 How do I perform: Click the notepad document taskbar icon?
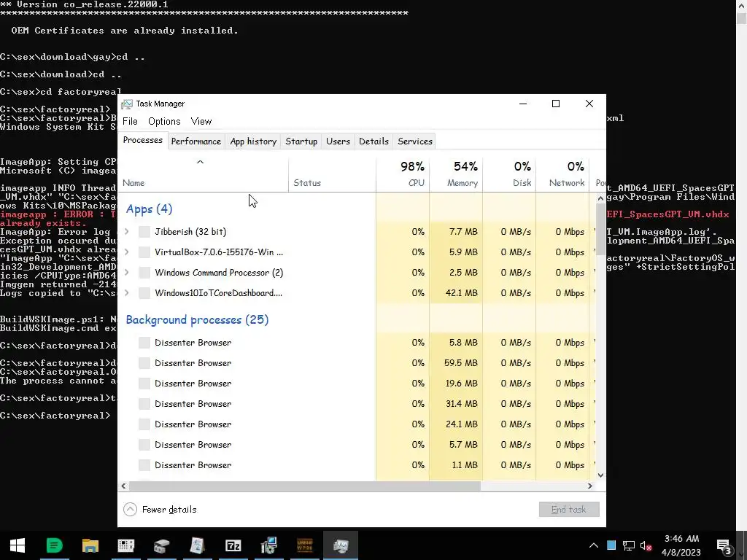click(x=197, y=545)
